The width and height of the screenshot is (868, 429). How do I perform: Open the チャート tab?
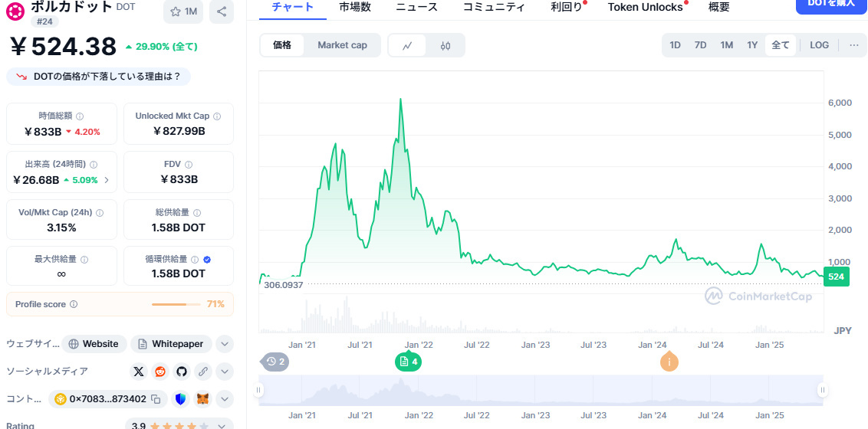pyautogui.click(x=293, y=7)
